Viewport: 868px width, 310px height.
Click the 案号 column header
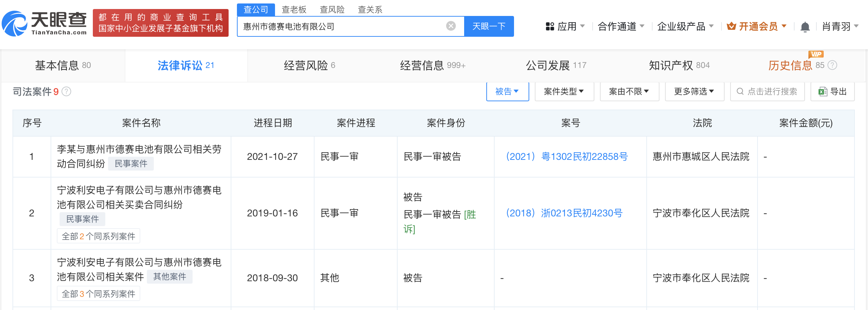pos(570,123)
